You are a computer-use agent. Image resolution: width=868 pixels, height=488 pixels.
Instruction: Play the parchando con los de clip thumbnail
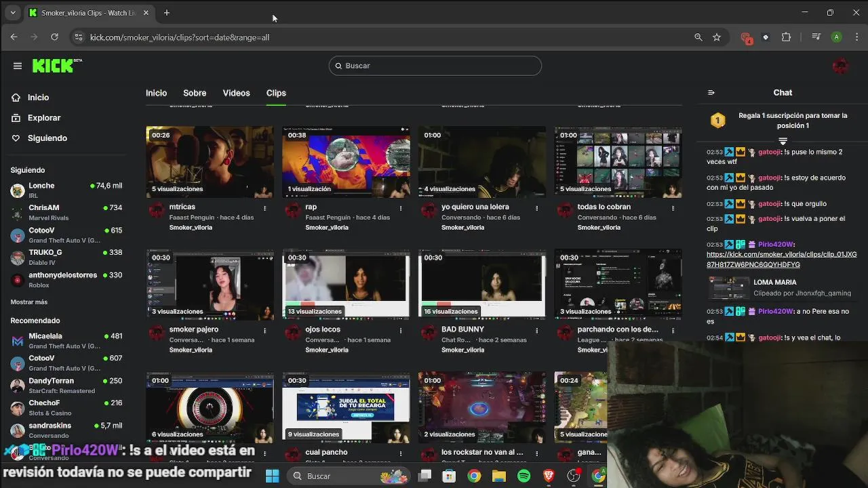[x=618, y=285]
